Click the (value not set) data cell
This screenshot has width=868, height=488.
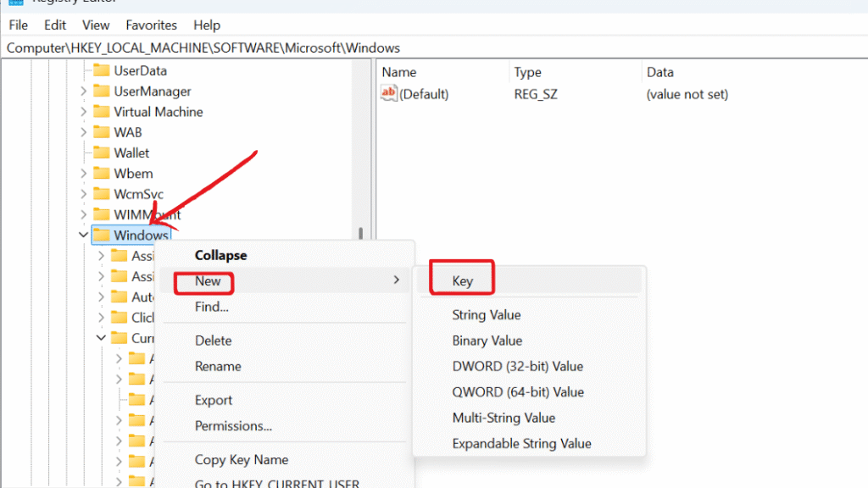coord(687,94)
